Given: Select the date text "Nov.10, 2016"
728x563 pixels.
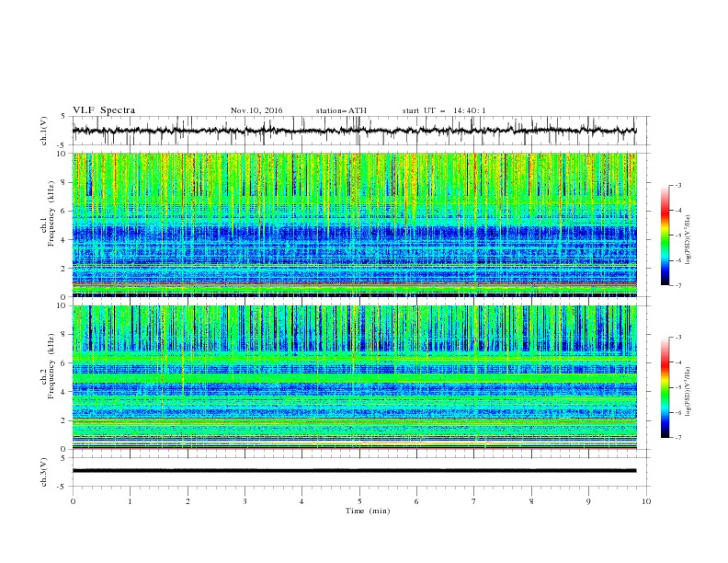Looking at the screenshot, I should 256,110.
